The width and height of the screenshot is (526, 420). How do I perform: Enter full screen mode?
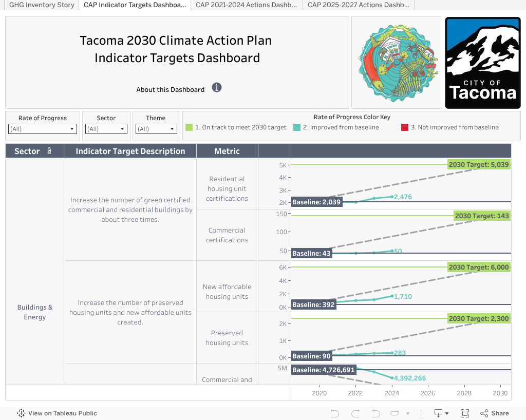[465, 413]
